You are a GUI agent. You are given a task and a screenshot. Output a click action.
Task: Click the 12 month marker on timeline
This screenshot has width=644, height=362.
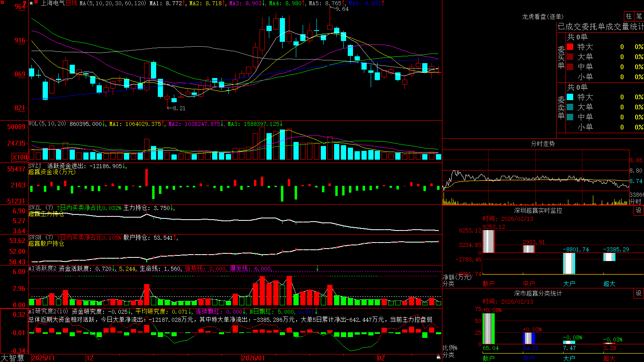click(90, 358)
